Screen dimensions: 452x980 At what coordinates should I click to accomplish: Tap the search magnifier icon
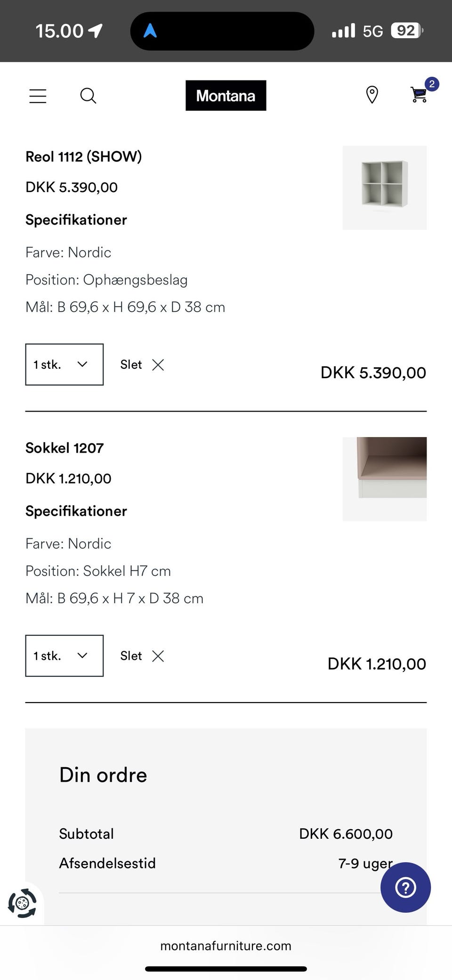click(x=88, y=96)
